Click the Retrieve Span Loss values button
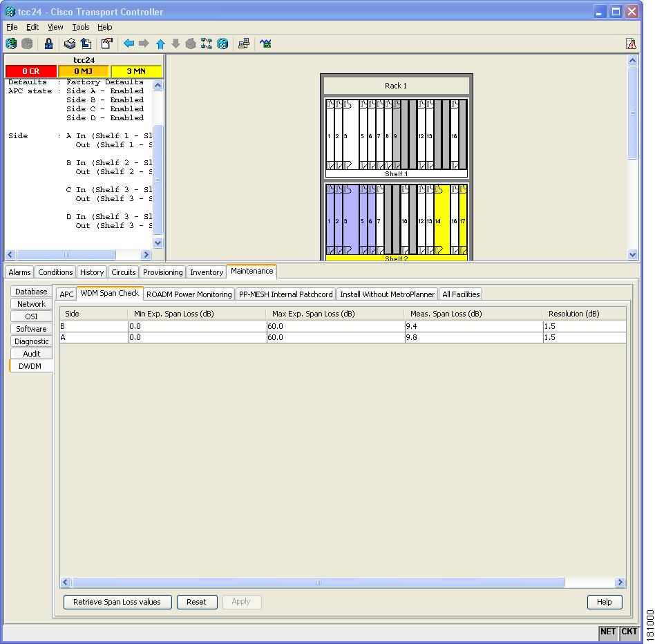Screen dimensions: 655x644 pyautogui.click(x=117, y=602)
